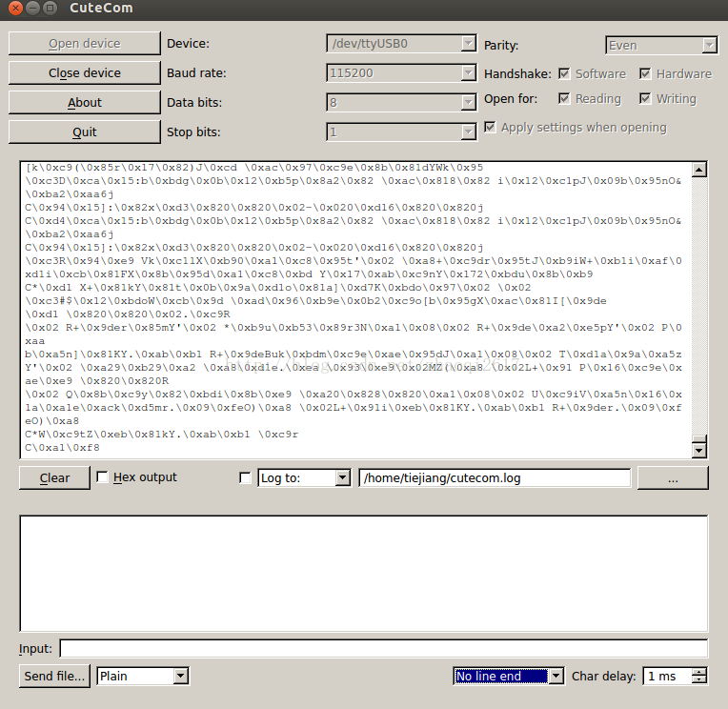
Task: Clear the serial output log
Action: click(x=54, y=478)
